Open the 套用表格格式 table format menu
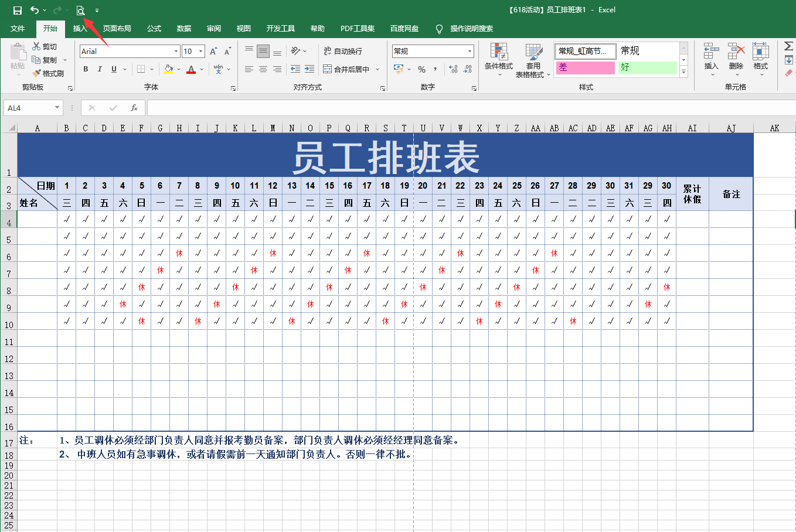 coord(533,60)
